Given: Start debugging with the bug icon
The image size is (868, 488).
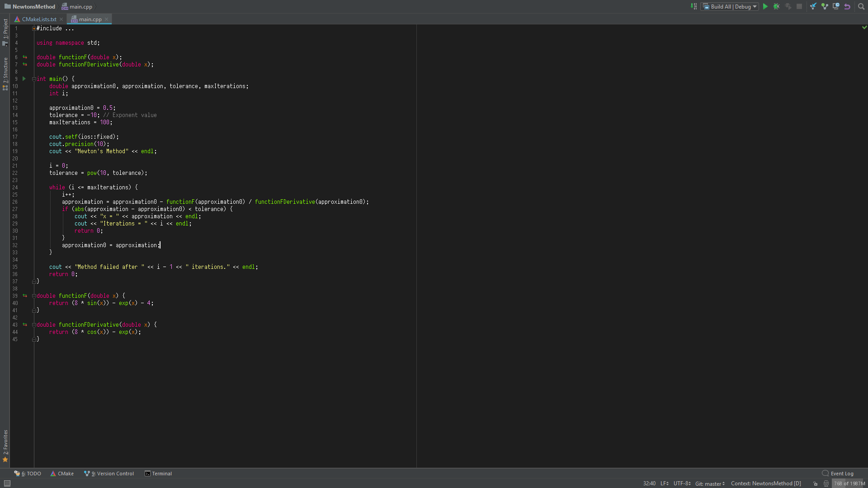Looking at the screenshot, I should click(x=777, y=6).
